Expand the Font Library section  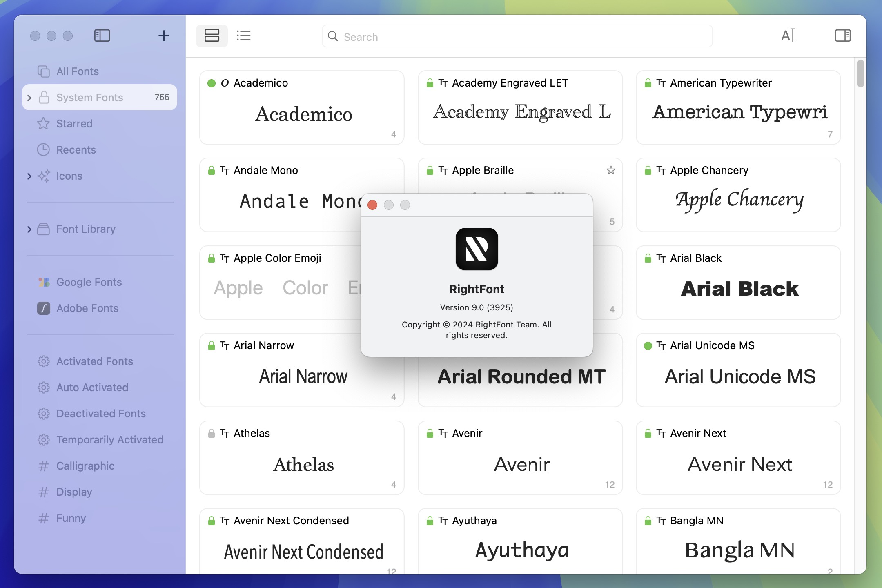click(x=28, y=229)
